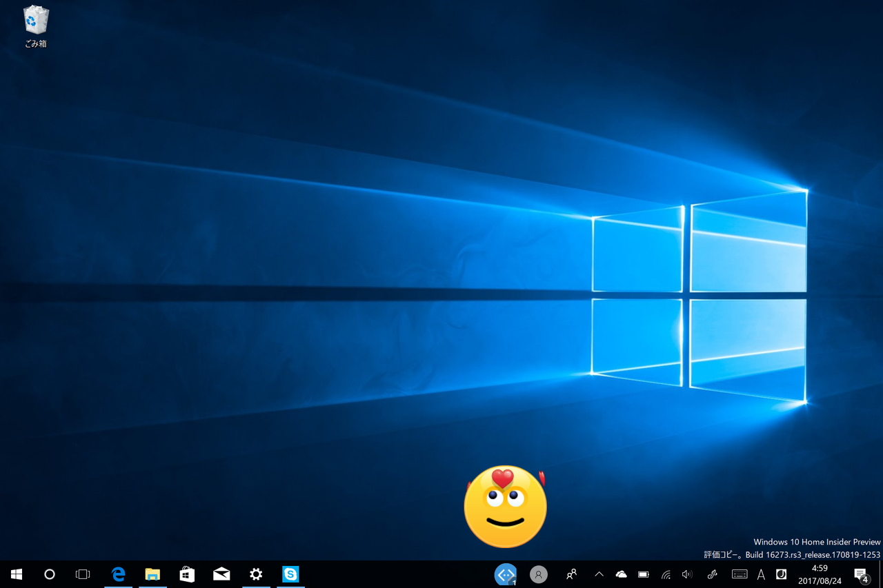Open the People hub on the taskbar
883x588 pixels.
coord(571,574)
